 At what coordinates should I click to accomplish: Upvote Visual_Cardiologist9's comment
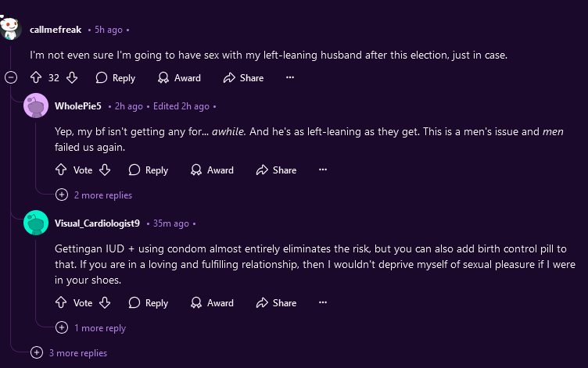[x=61, y=302]
